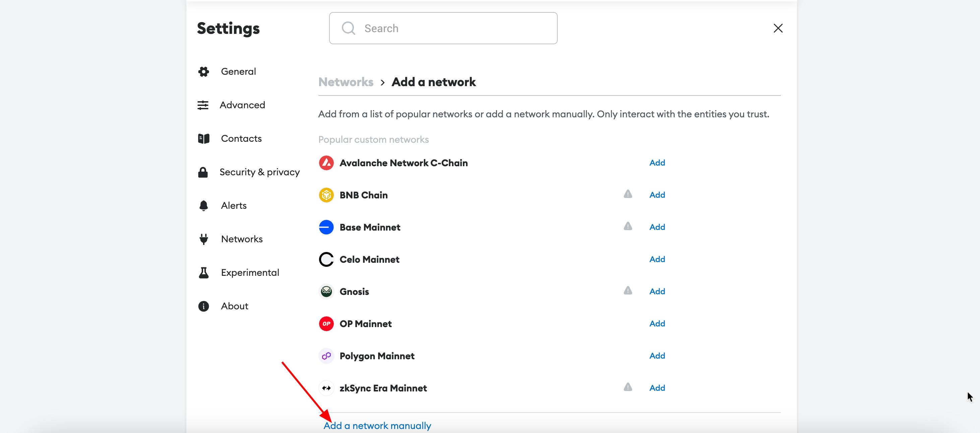Click the zkSync Era Mainnet warning icon

click(628, 387)
